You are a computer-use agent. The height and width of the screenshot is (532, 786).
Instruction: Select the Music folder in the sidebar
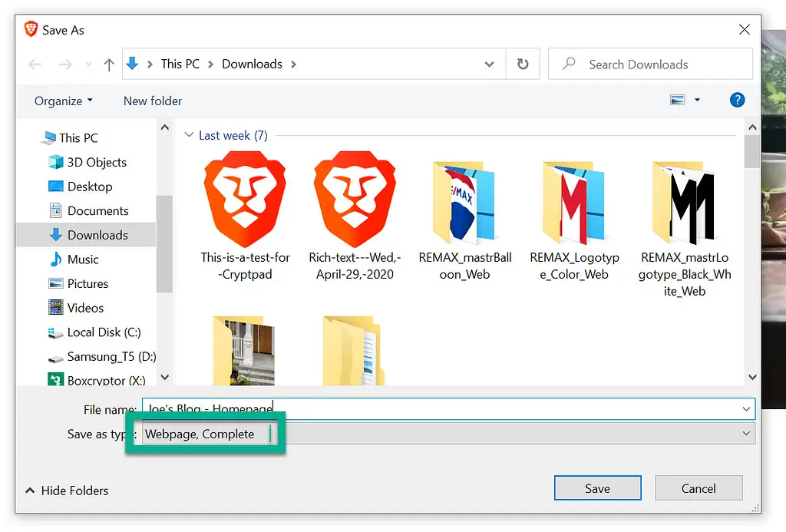[x=81, y=259]
